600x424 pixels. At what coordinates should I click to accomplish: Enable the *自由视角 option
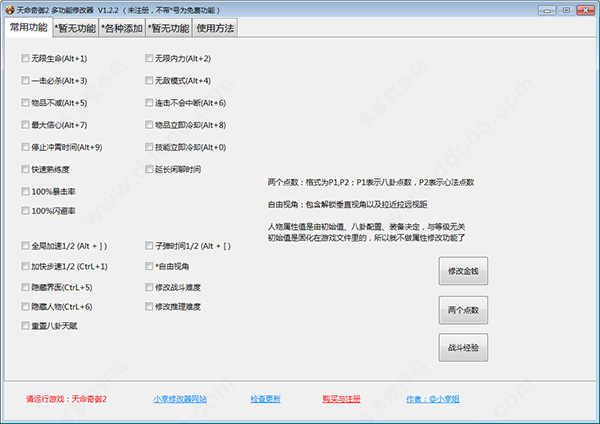tap(149, 266)
